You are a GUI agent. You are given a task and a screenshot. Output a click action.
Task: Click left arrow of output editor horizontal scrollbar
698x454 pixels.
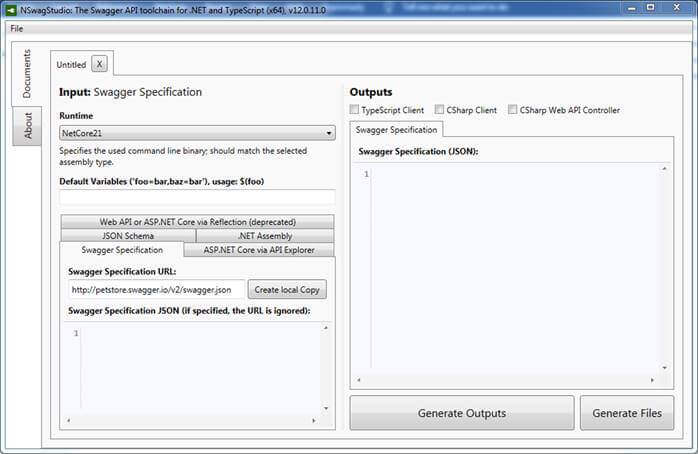[359, 380]
